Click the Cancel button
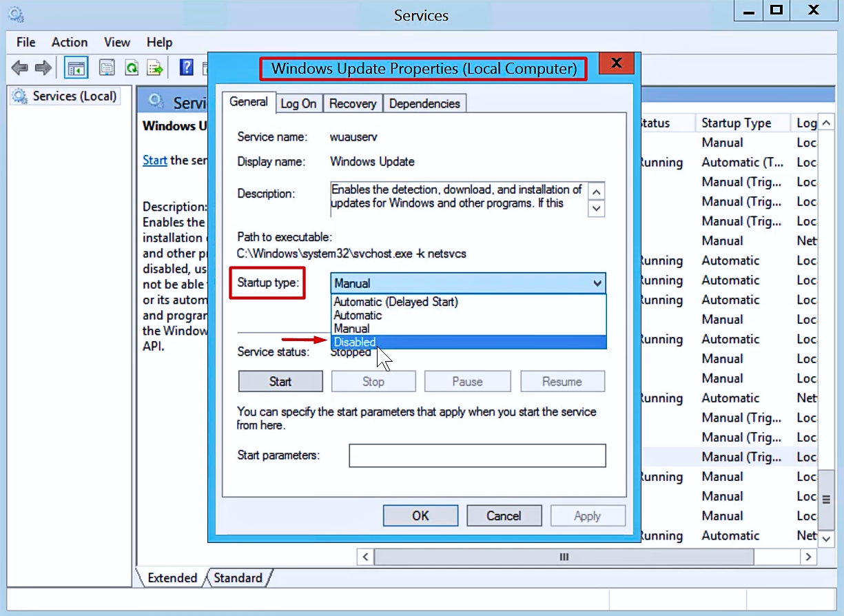This screenshot has height=616, width=844. tap(504, 516)
